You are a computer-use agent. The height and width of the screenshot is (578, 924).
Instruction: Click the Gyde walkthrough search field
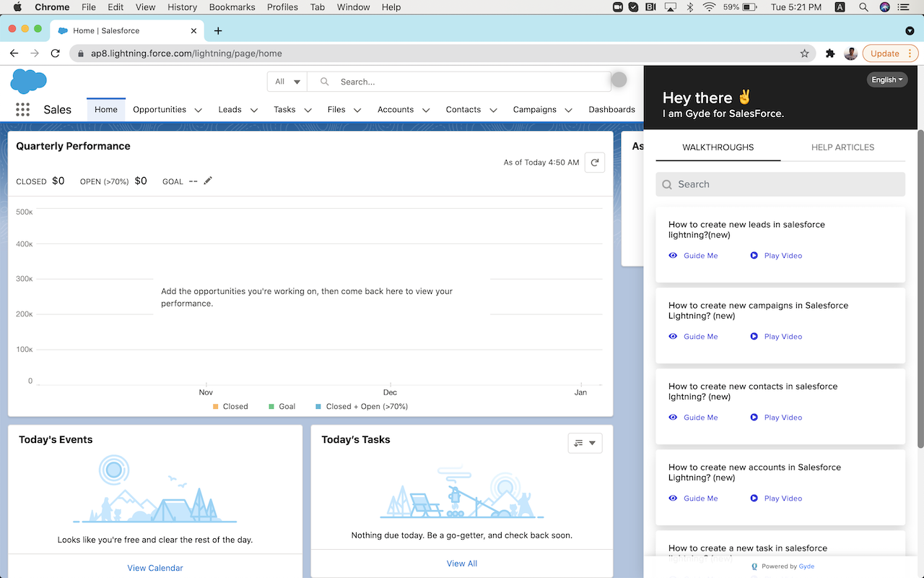point(780,184)
